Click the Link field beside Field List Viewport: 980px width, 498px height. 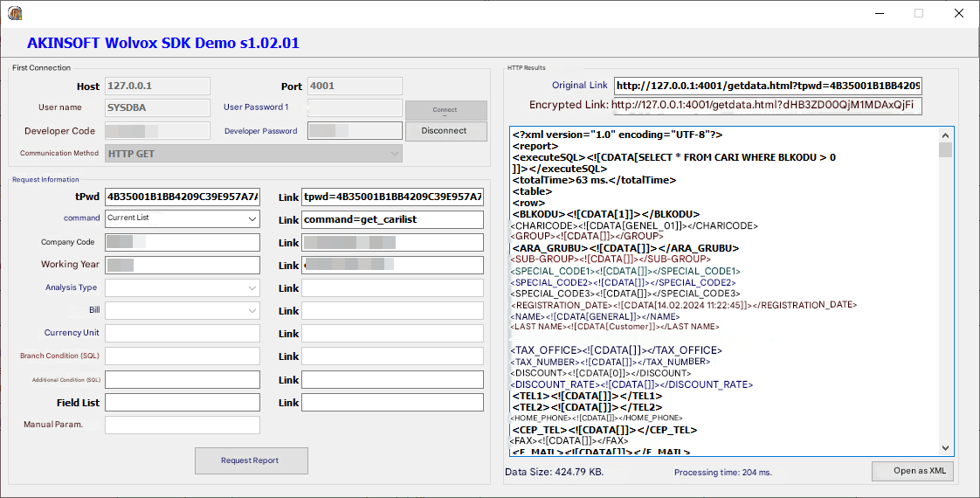coord(392,403)
